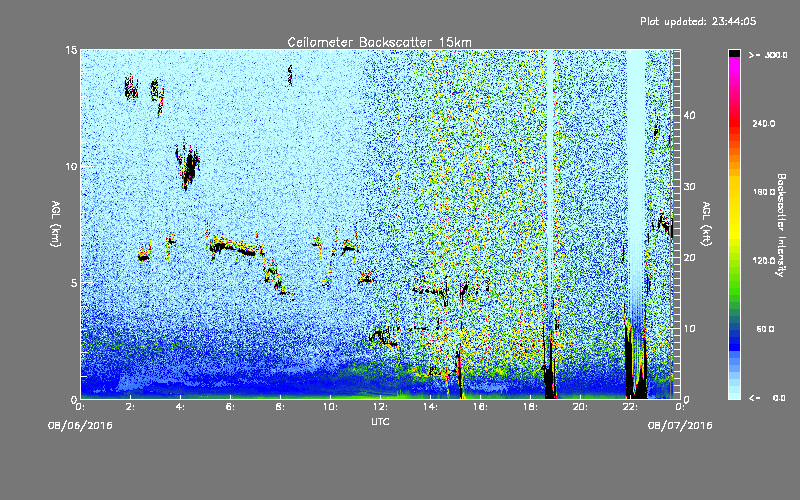Pick the black top swatch of the colorbar
The width and height of the screenshot is (800, 500).
tap(734, 53)
